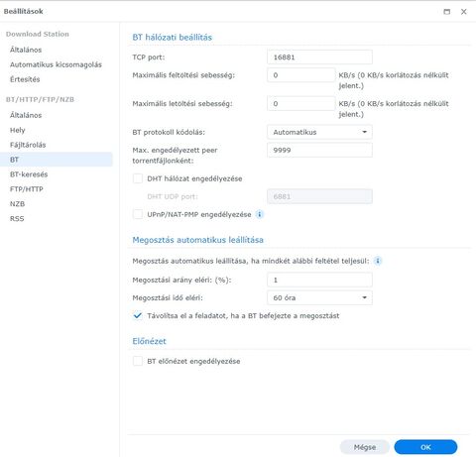The height and width of the screenshot is (457, 476).
Task: Click the TCP port input field
Action: [x=319, y=57]
